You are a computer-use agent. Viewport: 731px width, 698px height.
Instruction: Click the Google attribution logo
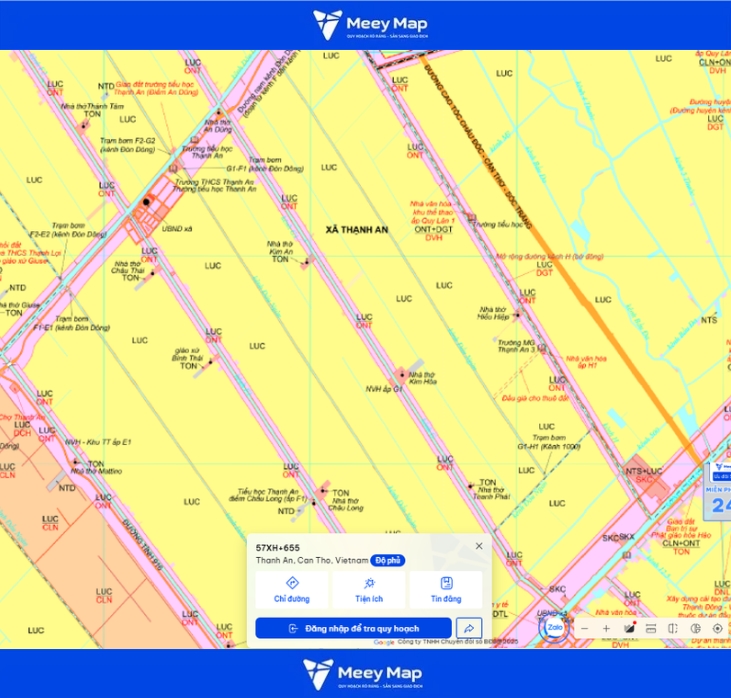[384, 643]
